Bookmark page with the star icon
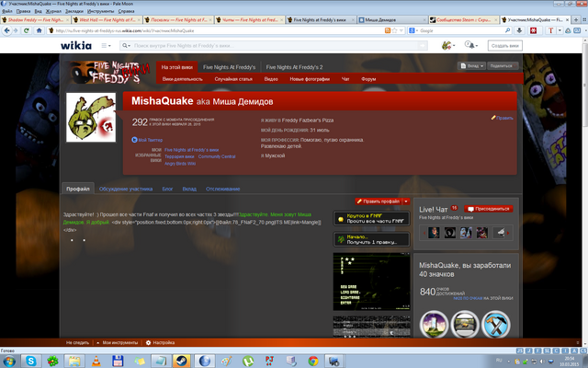This screenshot has height=368, width=588. pyautogui.click(x=394, y=30)
